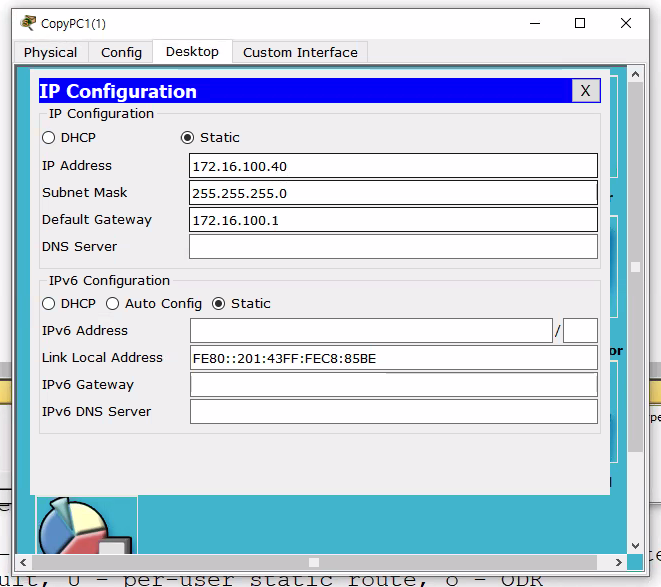Click the CopyPC1(1) window title icon
Screen dimensions: 661x587
28,23
